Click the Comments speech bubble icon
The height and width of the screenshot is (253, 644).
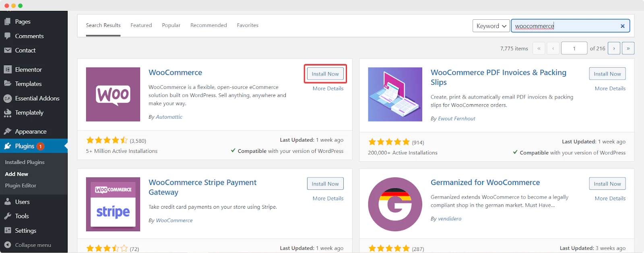(x=8, y=36)
